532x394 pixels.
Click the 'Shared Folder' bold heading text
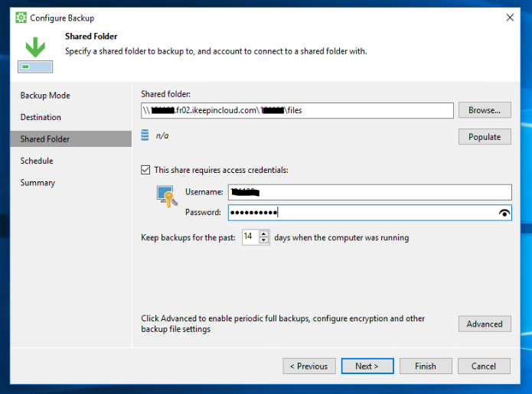coord(91,36)
